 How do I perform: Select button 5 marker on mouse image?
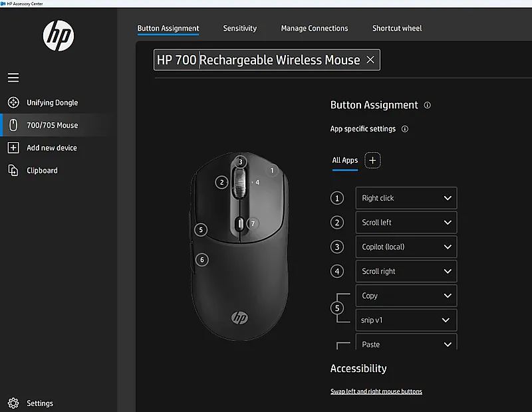pos(201,230)
